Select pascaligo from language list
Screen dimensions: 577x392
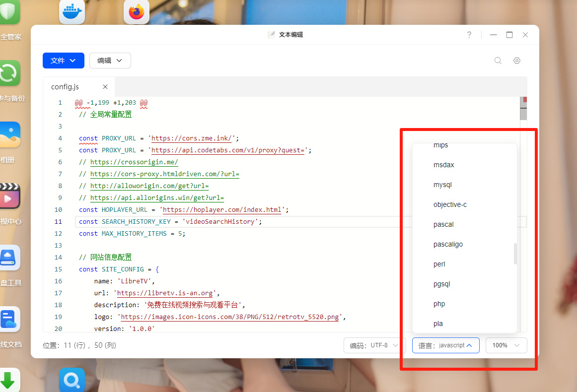(448, 245)
